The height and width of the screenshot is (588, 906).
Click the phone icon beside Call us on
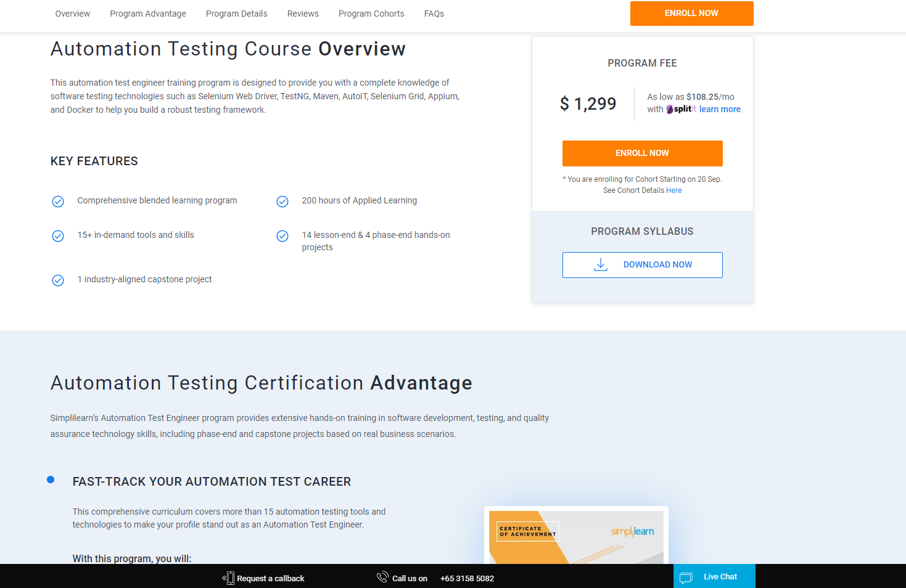[x=382, y=577]
